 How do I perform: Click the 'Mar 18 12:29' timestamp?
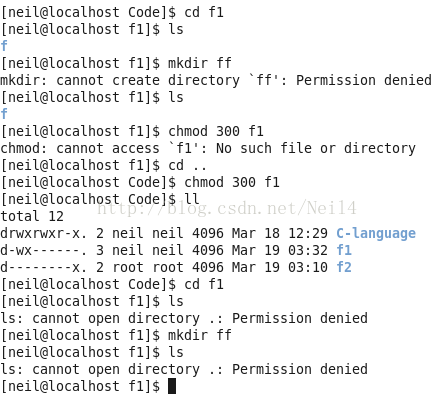pyautogui.click(x=280, y=233)
